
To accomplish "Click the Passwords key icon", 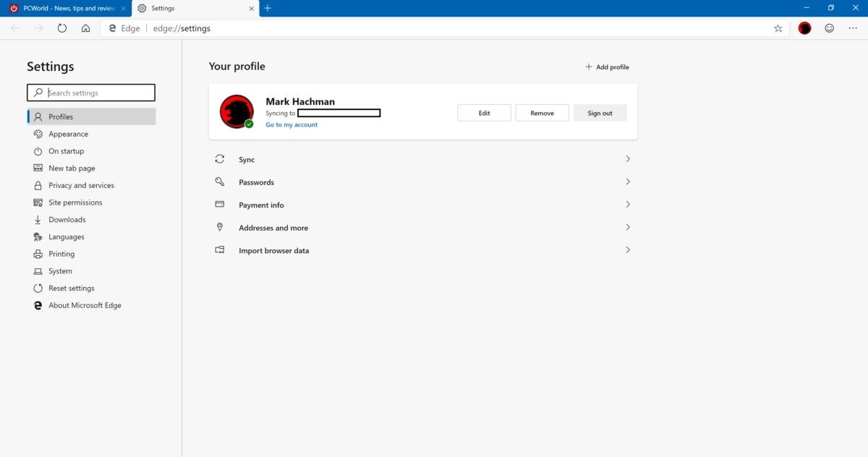I will coord(220,181).
